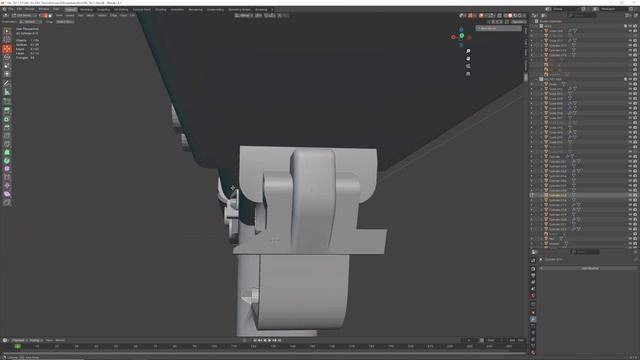Image resolution: width=640 pixels, height=360 pixels.
Task: Open Global transform orientation dropdown
Action: 244,16
